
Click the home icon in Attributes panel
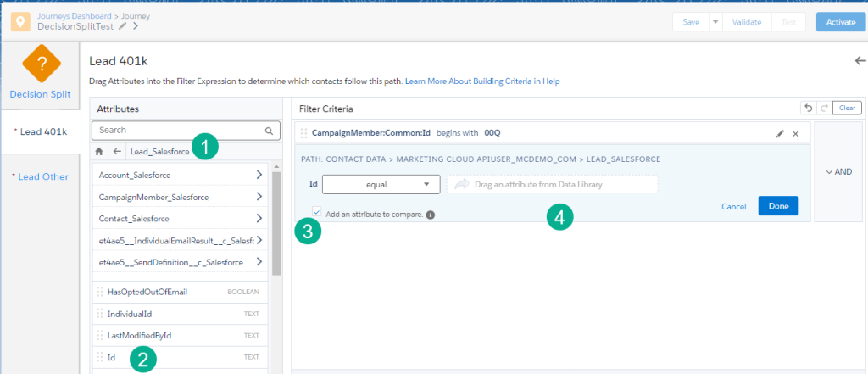click(x=99, y=151)
